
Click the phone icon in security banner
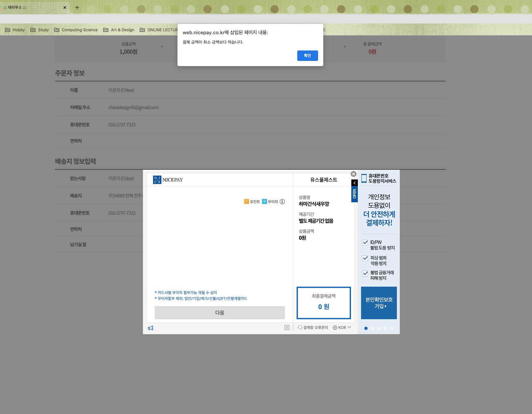pyautogui.click(x=364, y=178)
